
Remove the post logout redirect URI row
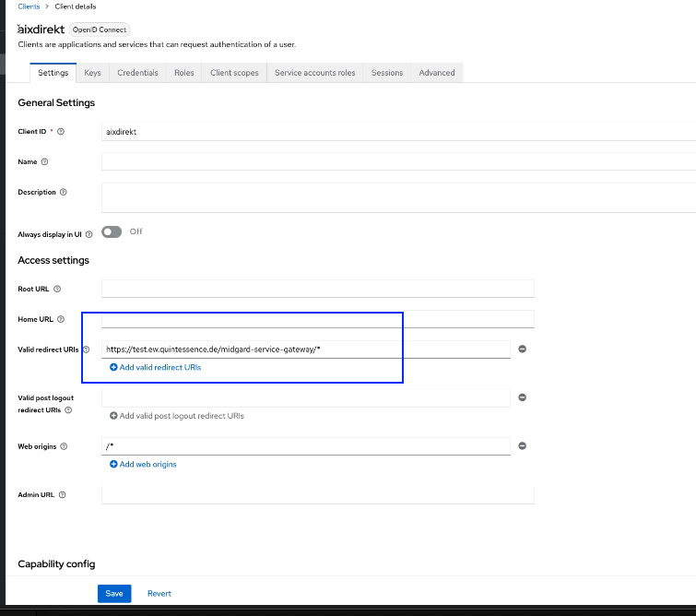pyautogui.click(x=522, y=397)
